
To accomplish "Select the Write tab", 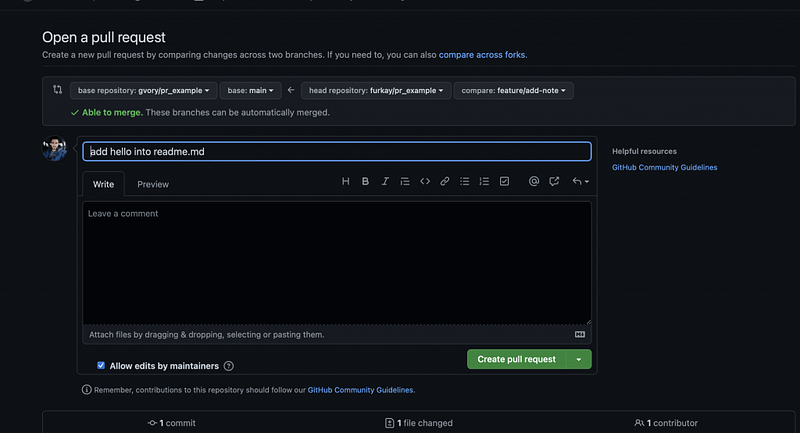I will click(103, 184).
